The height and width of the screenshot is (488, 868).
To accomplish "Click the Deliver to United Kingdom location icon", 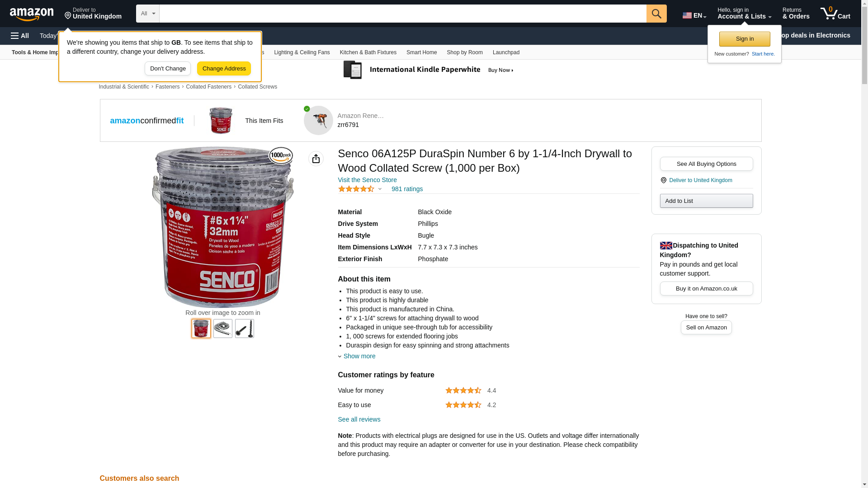I will point(664,180).
